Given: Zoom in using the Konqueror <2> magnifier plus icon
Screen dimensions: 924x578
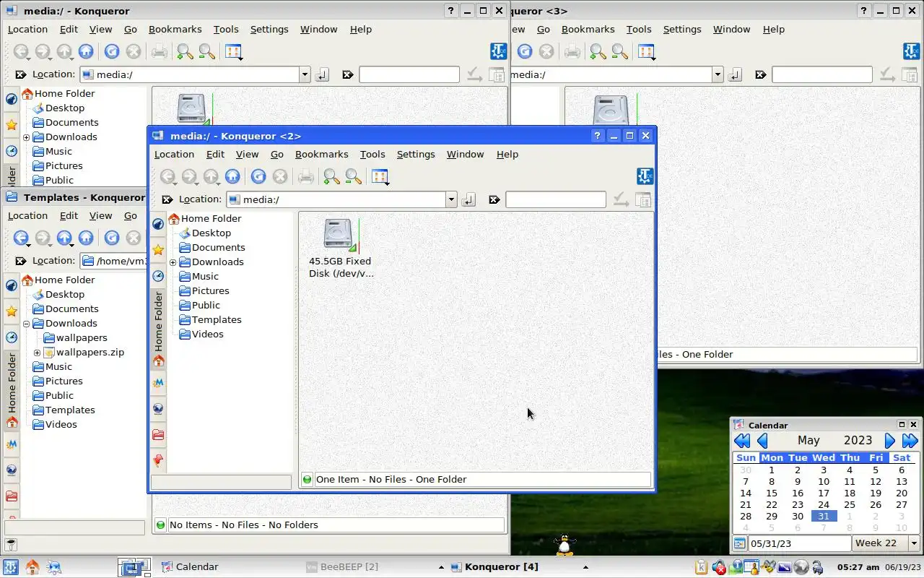Looking at the screenshot, I should pyautogui.click(x=331, y=176).
